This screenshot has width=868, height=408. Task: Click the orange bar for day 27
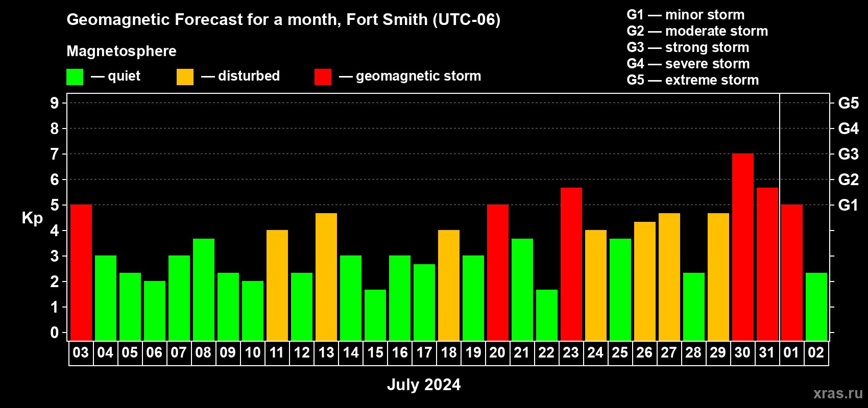pos(669,277)
